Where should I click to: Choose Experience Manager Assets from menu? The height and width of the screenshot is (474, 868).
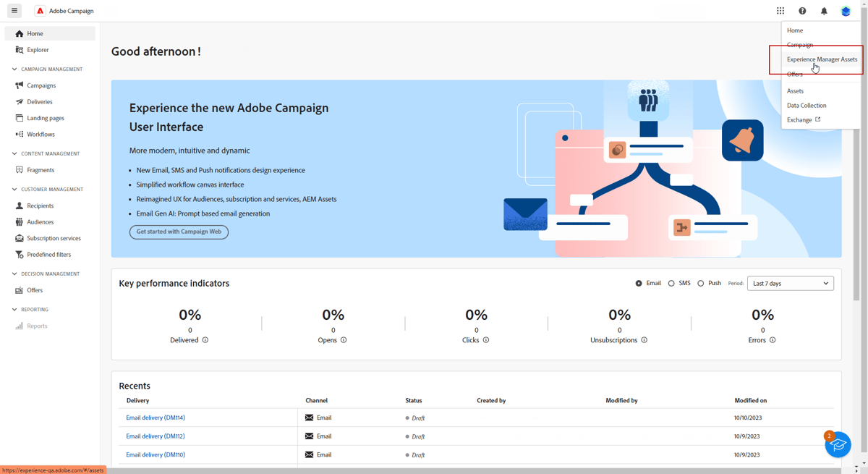[x=822, y=59]
